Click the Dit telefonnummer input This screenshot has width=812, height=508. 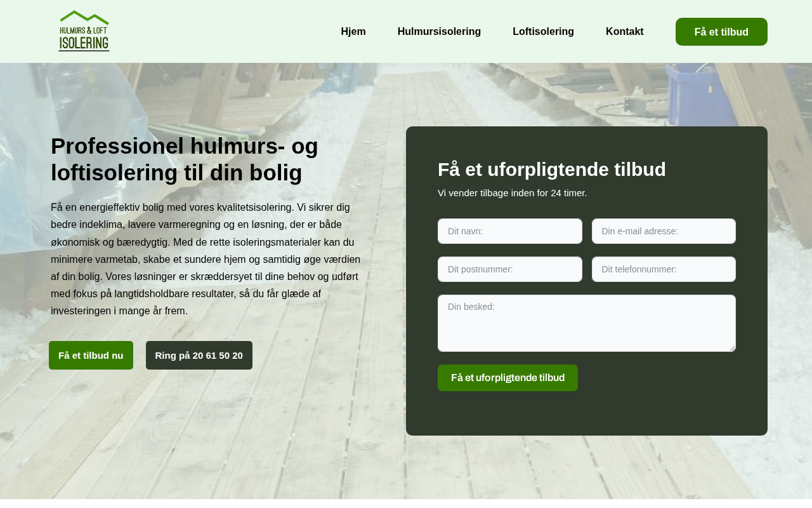(x=664, y=269)
